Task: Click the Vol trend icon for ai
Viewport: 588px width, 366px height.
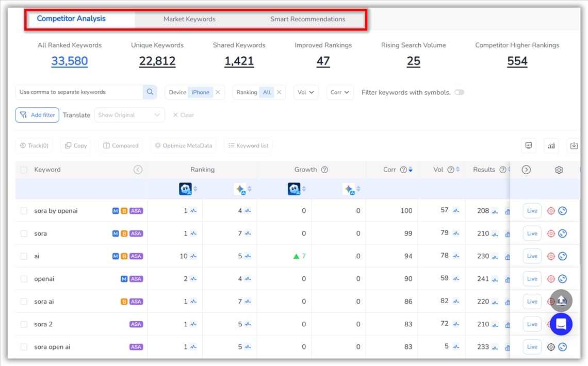Action: click(x=456, y=256)
